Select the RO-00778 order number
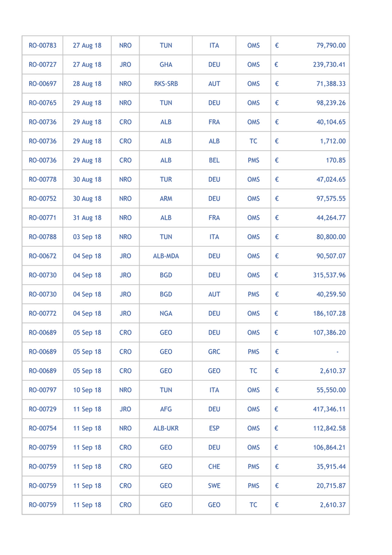The width and height of the screenshot is (392, 555). coord(43,179)
